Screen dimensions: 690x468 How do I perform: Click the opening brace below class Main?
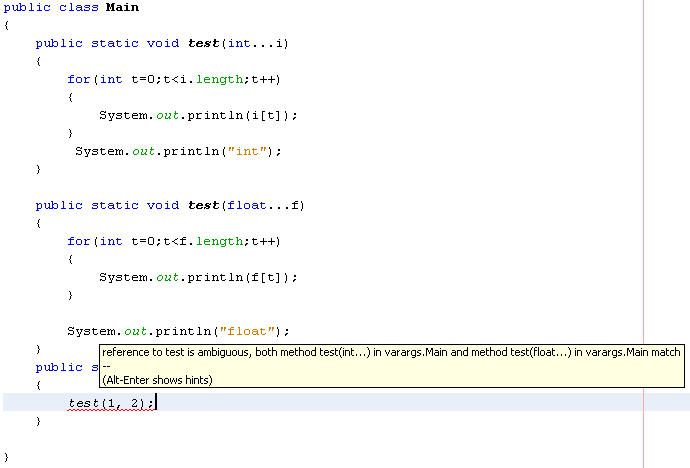(6, 25)
